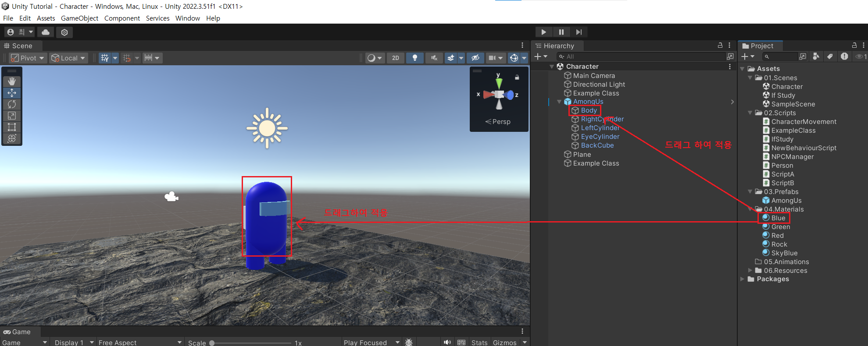Image resolution: width=868 pixels, height=346 pixels.
Task: Open the scene camera settings
Action: 496,58
